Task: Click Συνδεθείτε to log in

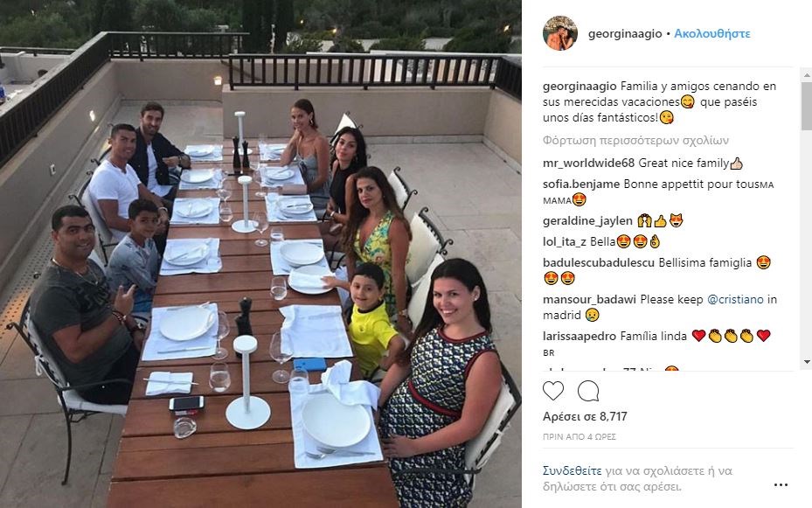Action: [572, 470]
